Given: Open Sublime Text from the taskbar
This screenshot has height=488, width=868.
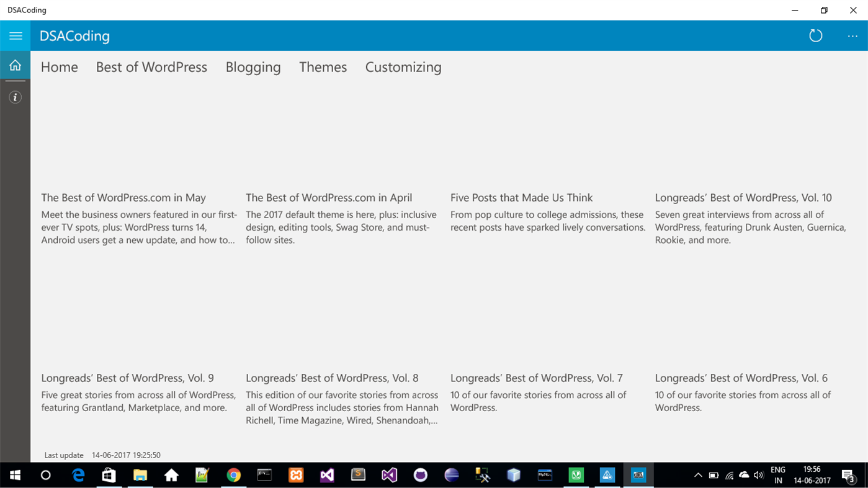Looking at the screenshot, I should point(358,475).
